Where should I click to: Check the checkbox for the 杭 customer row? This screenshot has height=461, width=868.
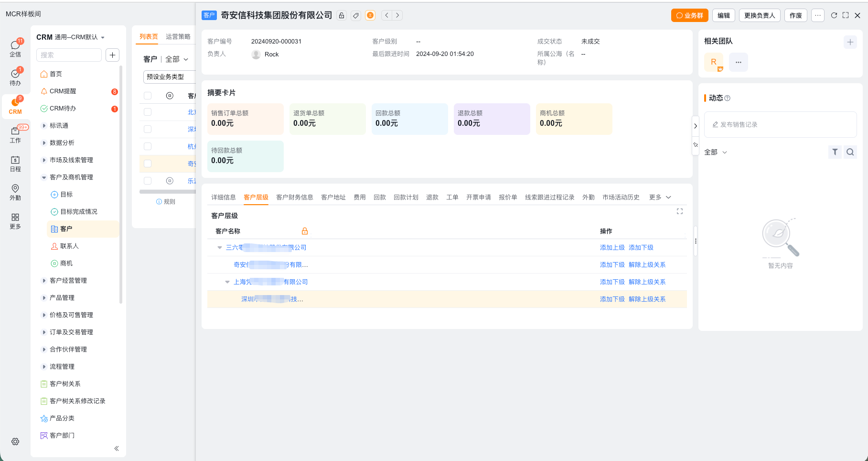(148, 146)
